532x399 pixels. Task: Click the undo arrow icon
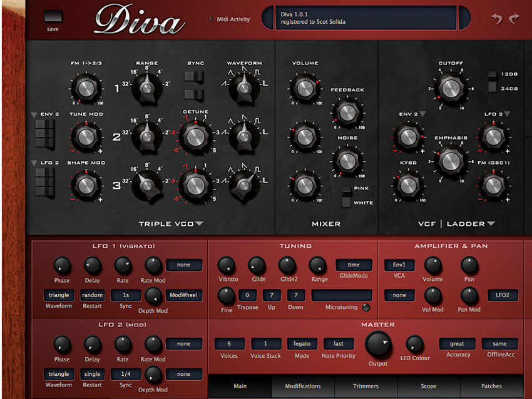pos(497,19)
